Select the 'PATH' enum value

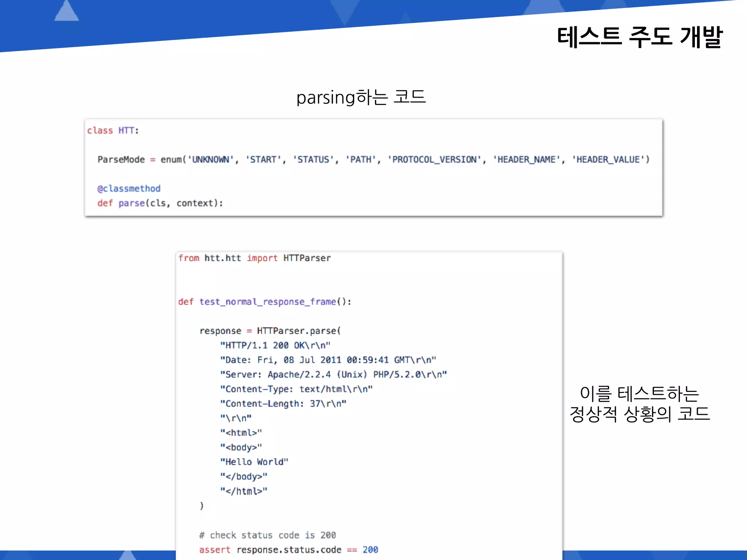[x=361, y=160]
